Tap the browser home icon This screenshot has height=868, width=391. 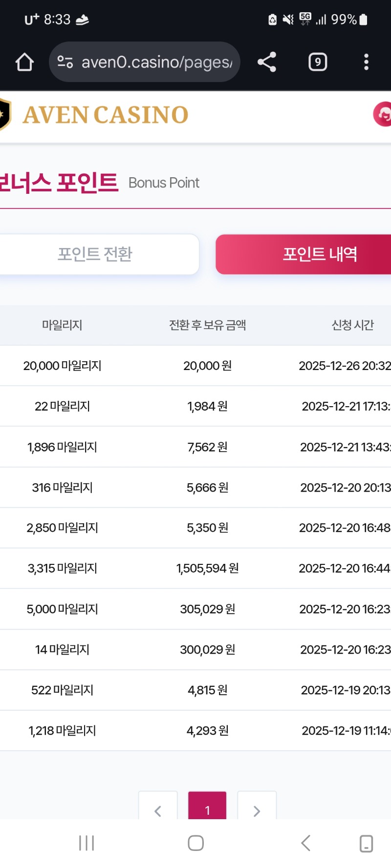pyautogui.click(x=24, y=62)
